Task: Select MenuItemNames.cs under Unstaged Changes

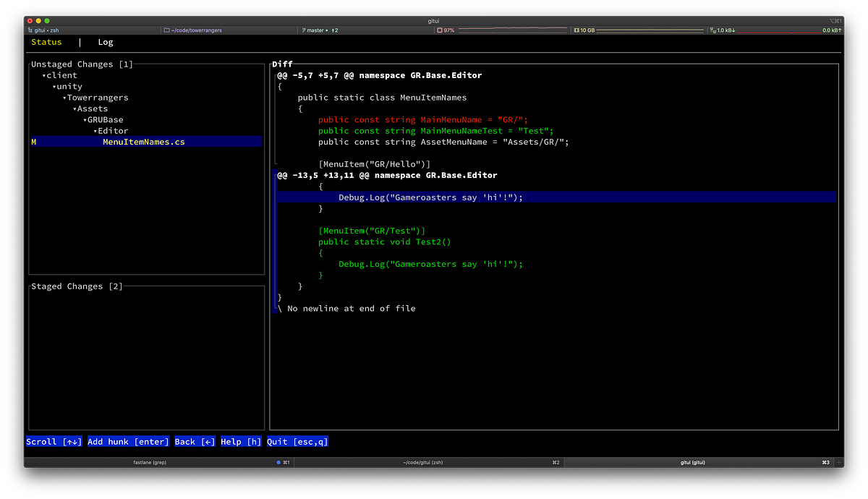Action: click(x=142, y=142)
